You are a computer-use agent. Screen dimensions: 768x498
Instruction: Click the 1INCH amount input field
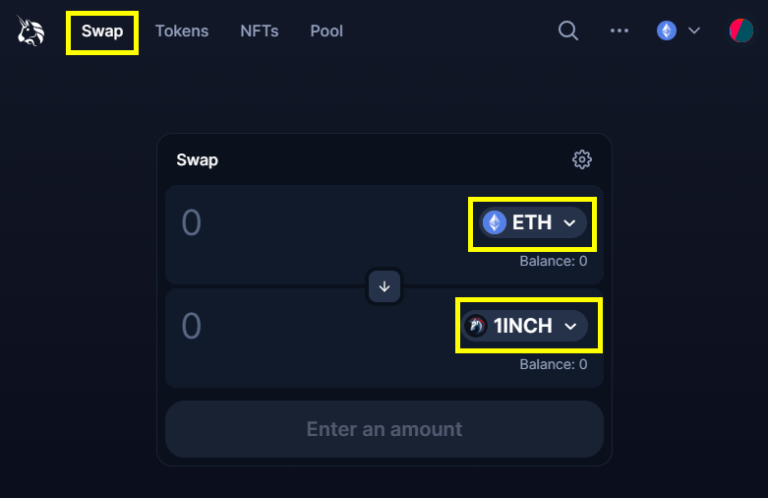300,326
